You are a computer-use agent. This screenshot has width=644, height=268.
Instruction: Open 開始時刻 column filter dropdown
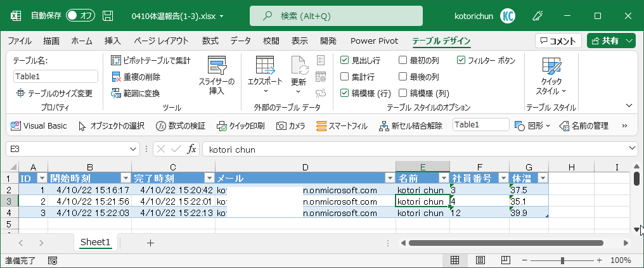126,178
